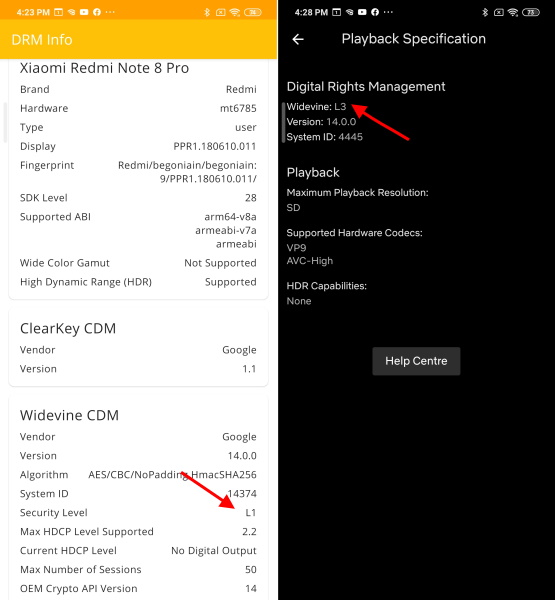Select the Algorithm label in Widevine CDM

pos(44,475)
